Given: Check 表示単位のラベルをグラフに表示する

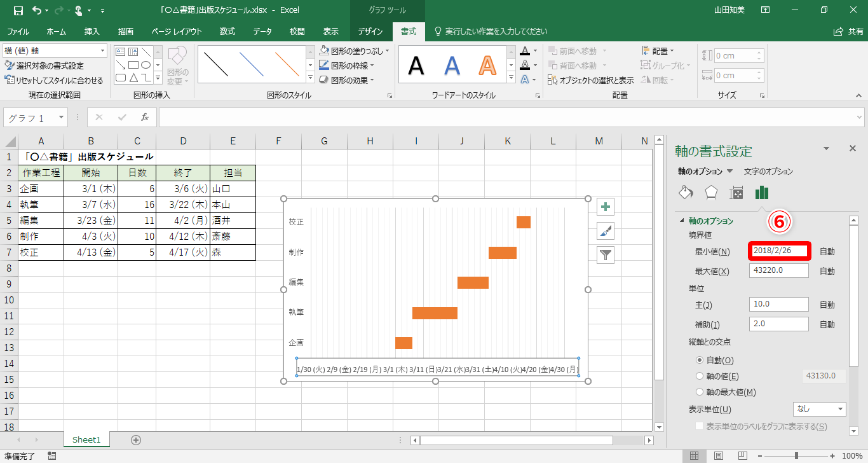Looking at the screenshot, I should point(700,426).
